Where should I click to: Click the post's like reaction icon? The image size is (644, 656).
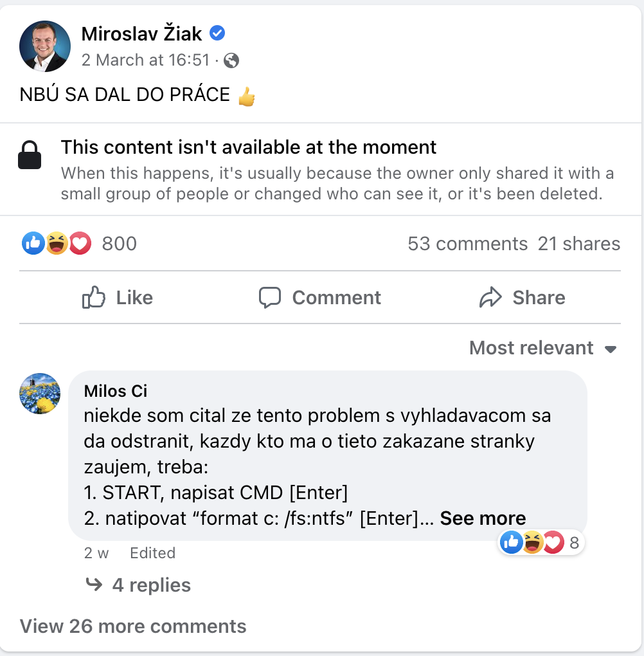coord(33,243)
